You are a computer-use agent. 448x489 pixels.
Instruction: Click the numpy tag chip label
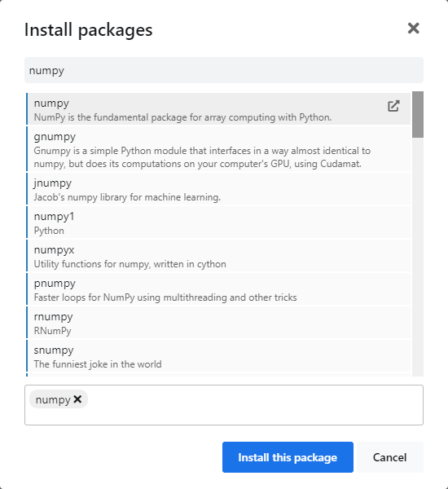53,399
